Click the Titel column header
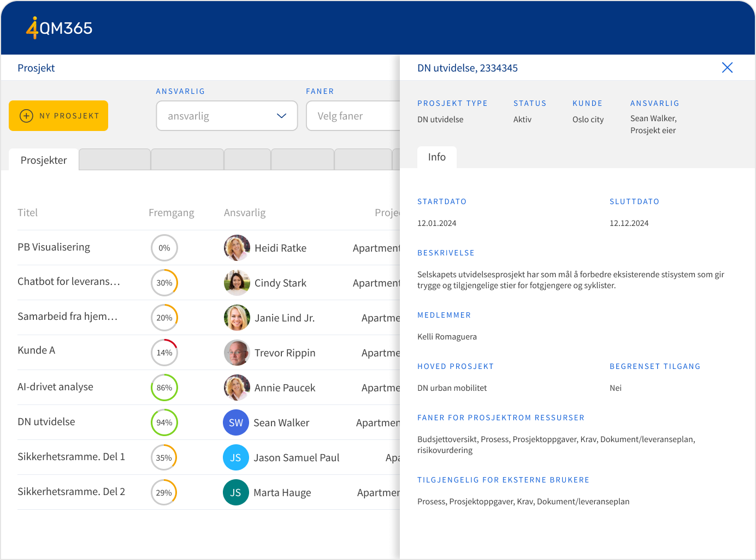 coord(27,212)
